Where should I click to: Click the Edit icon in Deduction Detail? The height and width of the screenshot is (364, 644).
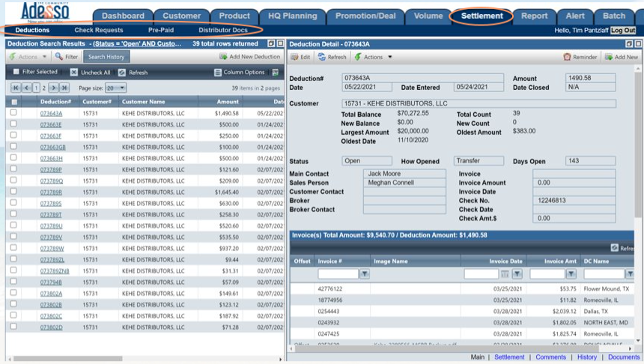[295, 57]
